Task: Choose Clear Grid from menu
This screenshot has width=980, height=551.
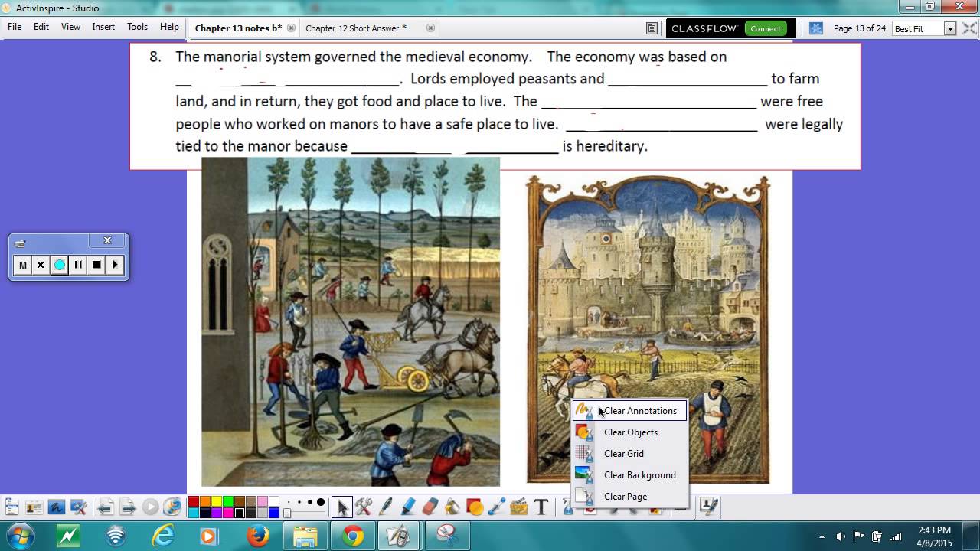Action: pos(630,454)
